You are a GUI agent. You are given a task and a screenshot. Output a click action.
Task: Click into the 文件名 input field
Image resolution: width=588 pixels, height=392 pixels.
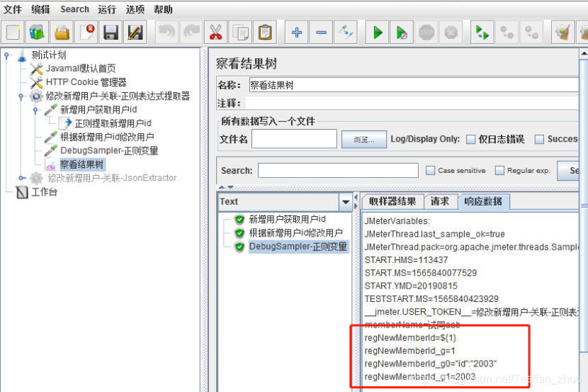(x=295, y=139)
